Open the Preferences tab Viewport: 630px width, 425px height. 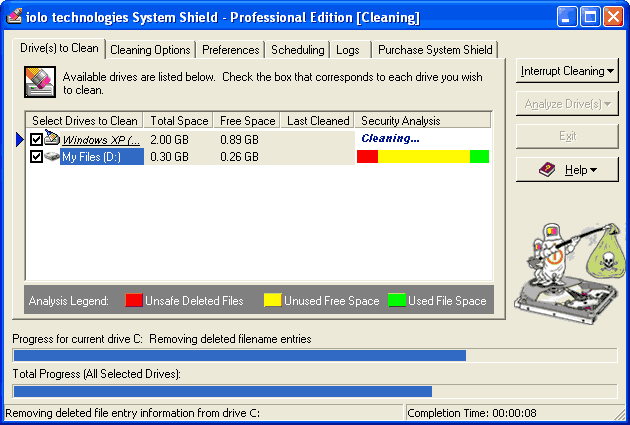click(231, 50)
